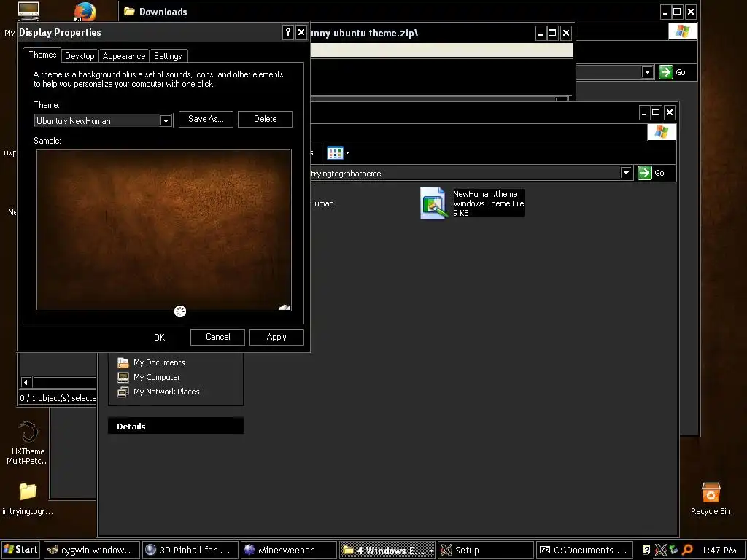Click the My Network Places icon in sidebar
Viewport: 747px width, 560px height.
(123, 392)
